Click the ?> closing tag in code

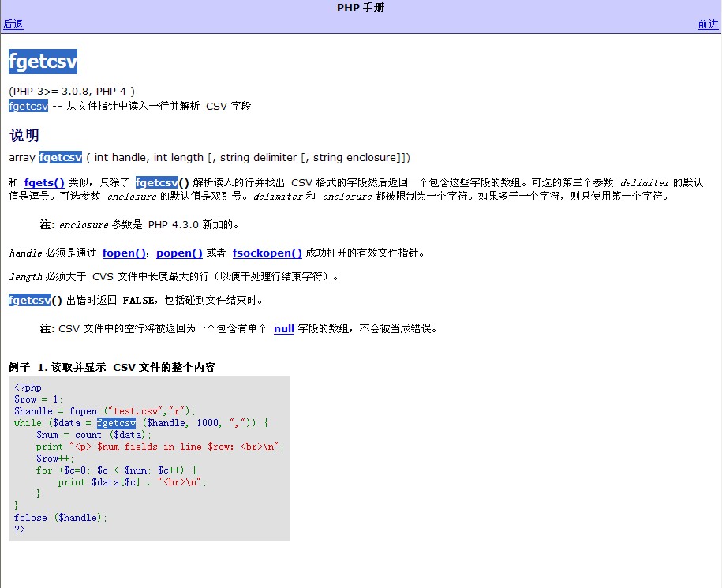tap(20, 529)
